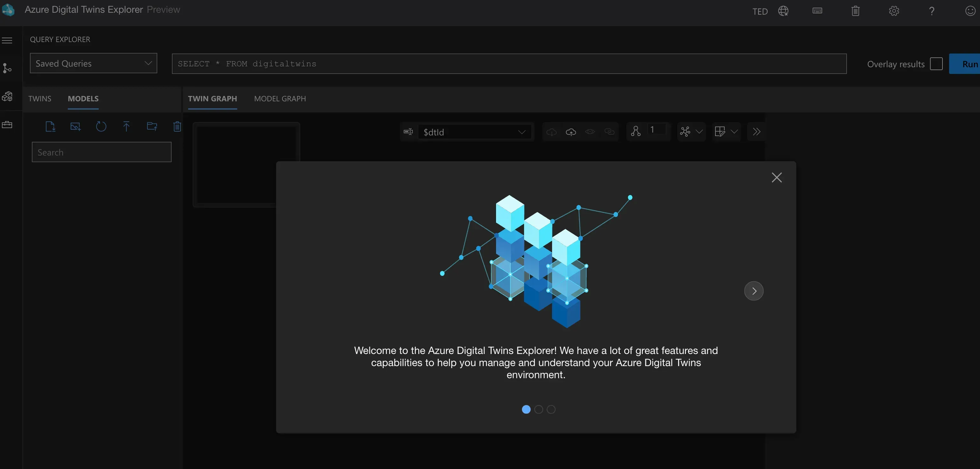Image resolution: width=980 pixels, height=469 pixels.
Task: Open the Saved Queries dropdown
Action: 93,64
